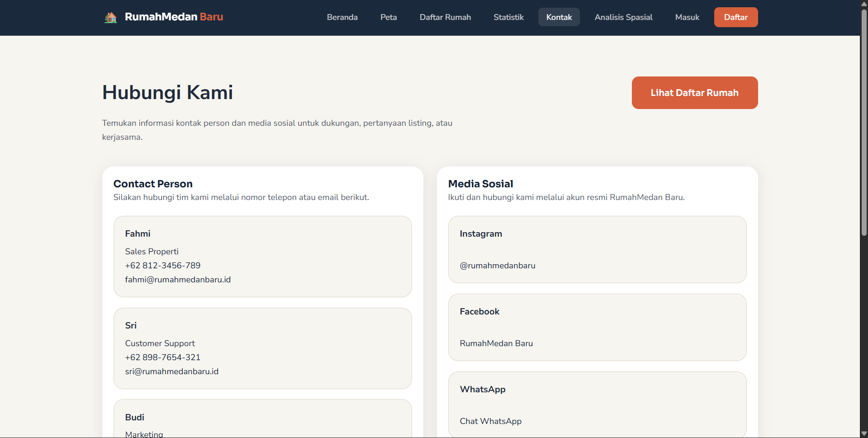Go to the Beranda menu item
Image resolution: width=868 pixels, height=438 pixels.
[342, 17]
